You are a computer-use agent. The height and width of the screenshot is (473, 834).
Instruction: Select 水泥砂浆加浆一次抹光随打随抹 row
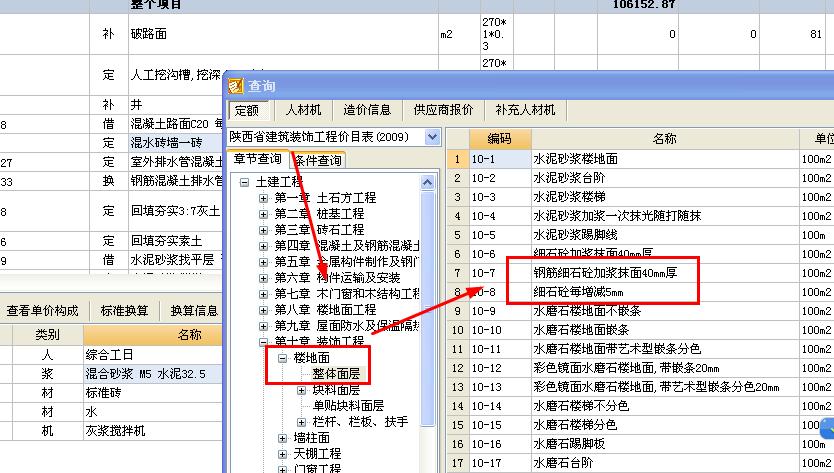[x=638, y=216]
